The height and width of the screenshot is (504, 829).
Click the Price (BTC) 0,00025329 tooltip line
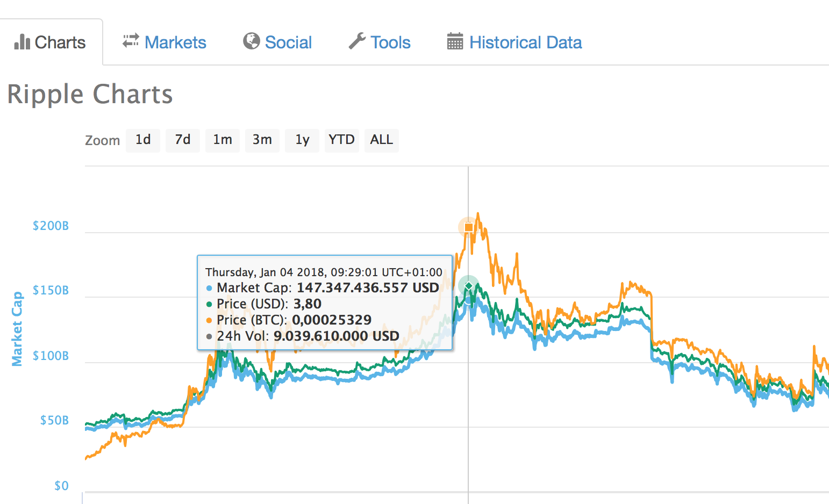coord(289,320)
